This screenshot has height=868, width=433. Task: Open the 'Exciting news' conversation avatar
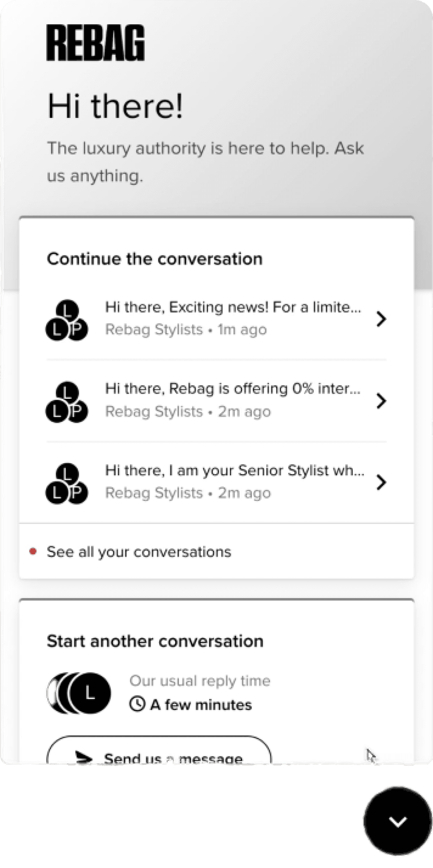(67, 320)
